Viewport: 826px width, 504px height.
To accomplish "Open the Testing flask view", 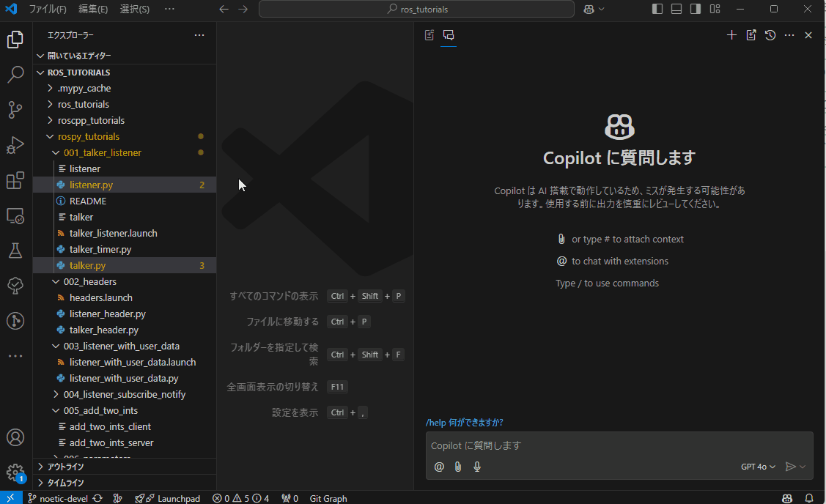I will (x=15, y=251).
